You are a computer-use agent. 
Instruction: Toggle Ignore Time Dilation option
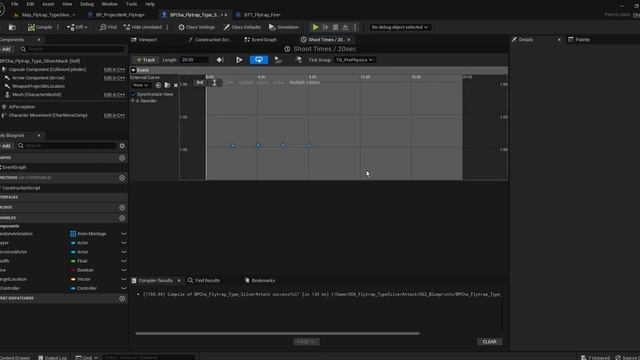298,60
